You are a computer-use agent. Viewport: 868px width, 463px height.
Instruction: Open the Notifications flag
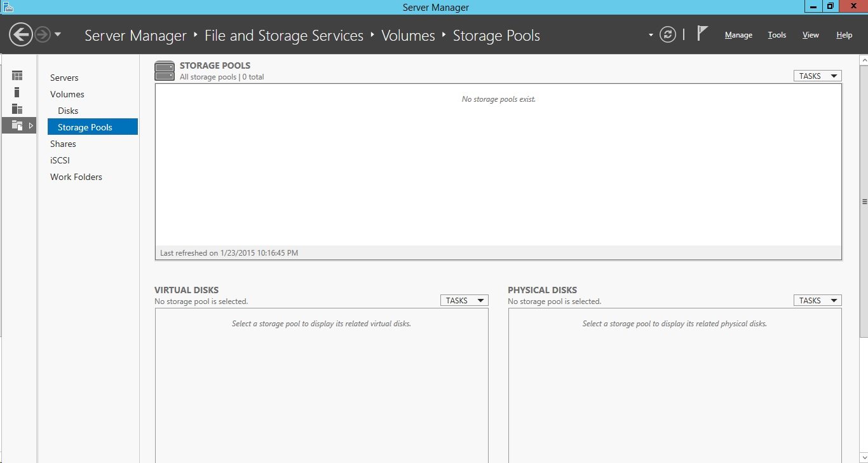point(702,34)
